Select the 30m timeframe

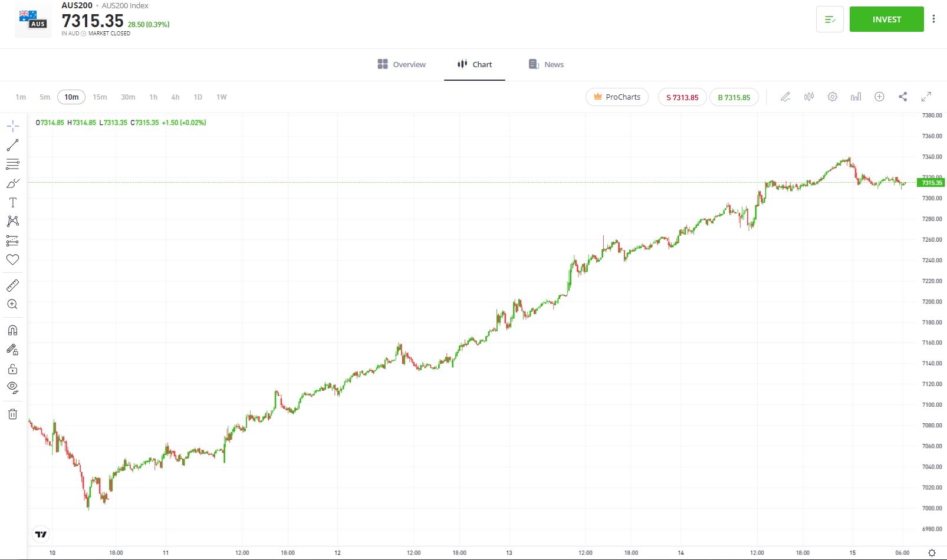tap(128, 97)
